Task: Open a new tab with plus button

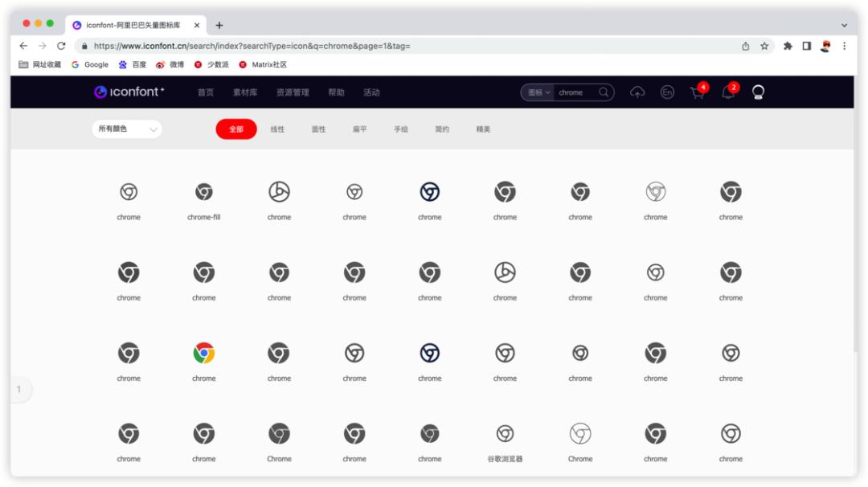Action: point(219,25)
